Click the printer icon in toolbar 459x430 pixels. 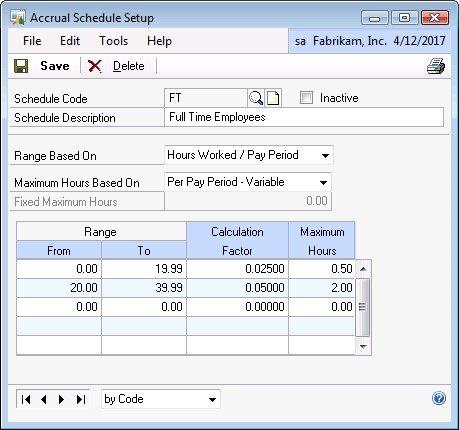(436, 66)
